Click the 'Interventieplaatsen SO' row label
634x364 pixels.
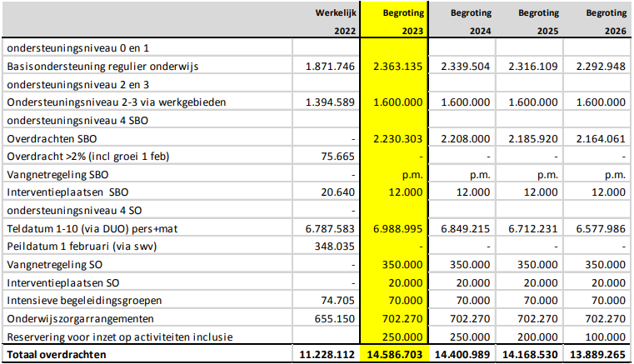coord(63,282)
